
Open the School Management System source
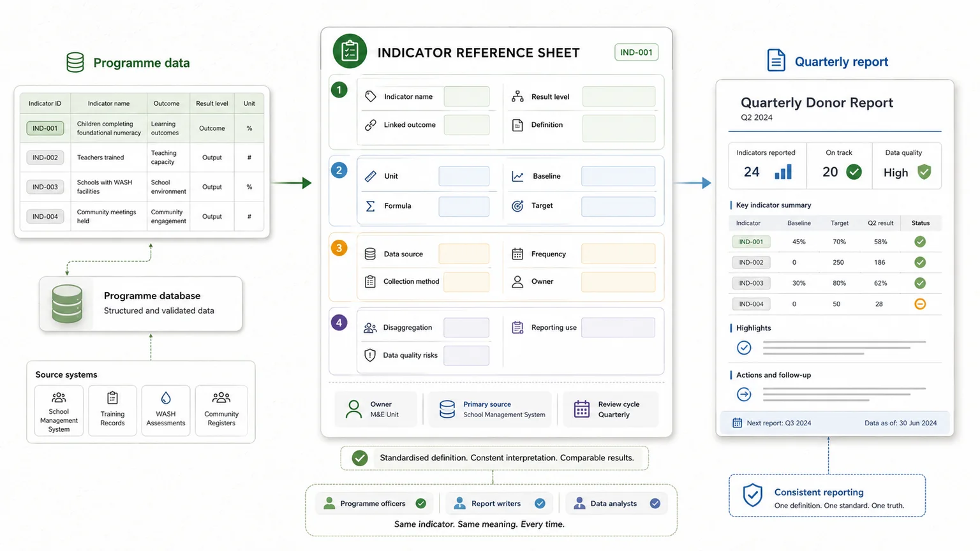[x=59, y=411]
